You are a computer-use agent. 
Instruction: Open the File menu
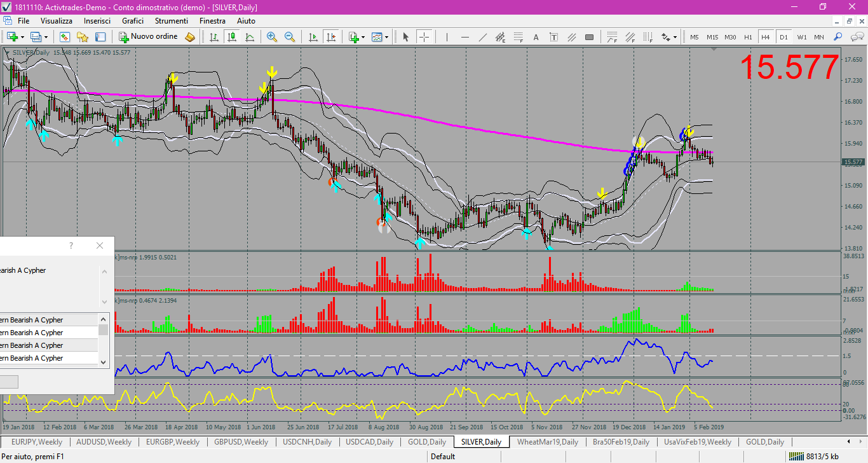coord(24,21)
